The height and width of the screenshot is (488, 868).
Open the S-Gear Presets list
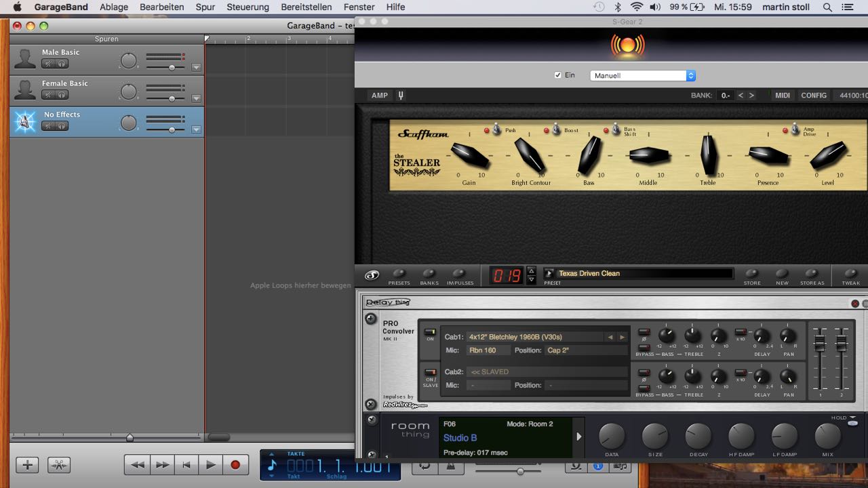pos(399,273)
